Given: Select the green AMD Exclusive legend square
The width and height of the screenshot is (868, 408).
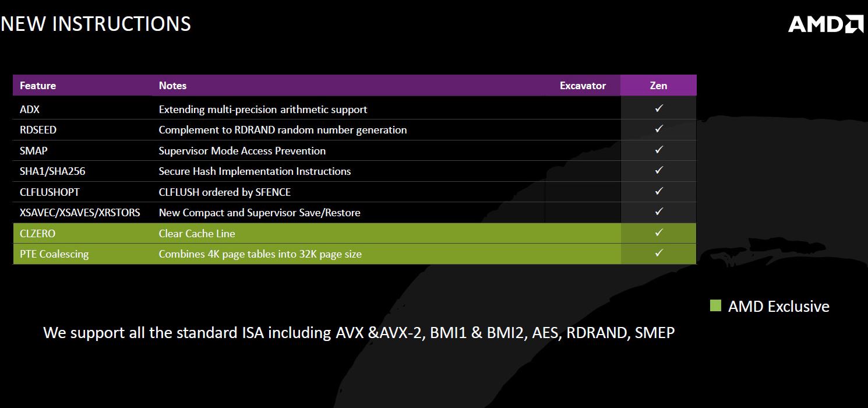Looking at the screenshot, I should coord(716,305).
